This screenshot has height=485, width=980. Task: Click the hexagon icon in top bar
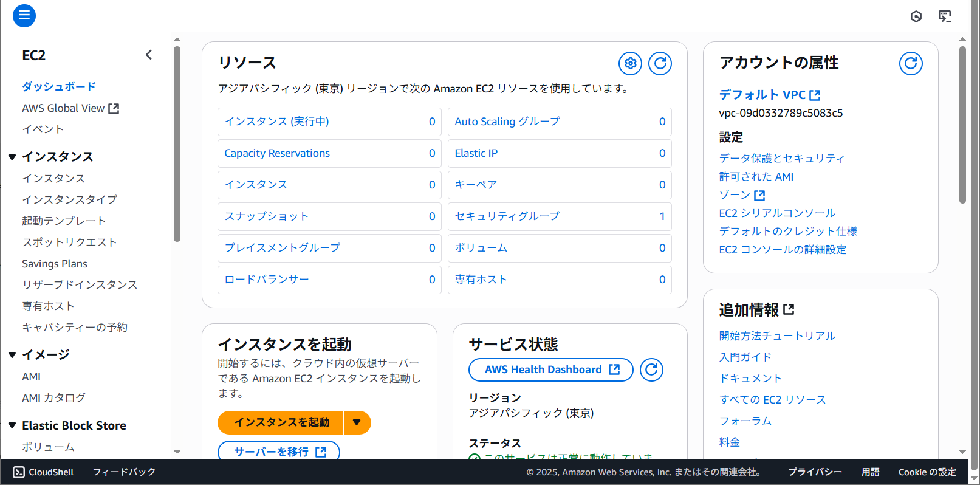pyautogui.click(x=916, y=16)
